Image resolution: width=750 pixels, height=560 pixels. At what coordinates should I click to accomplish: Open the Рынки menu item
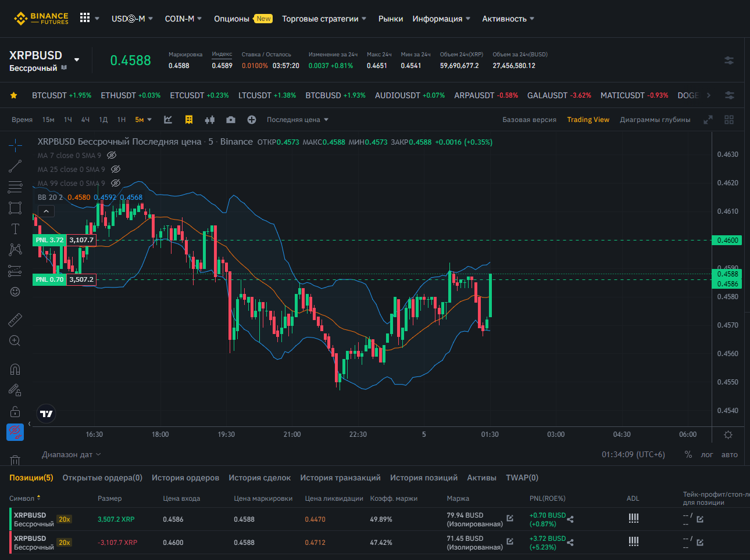pos(391,19)
